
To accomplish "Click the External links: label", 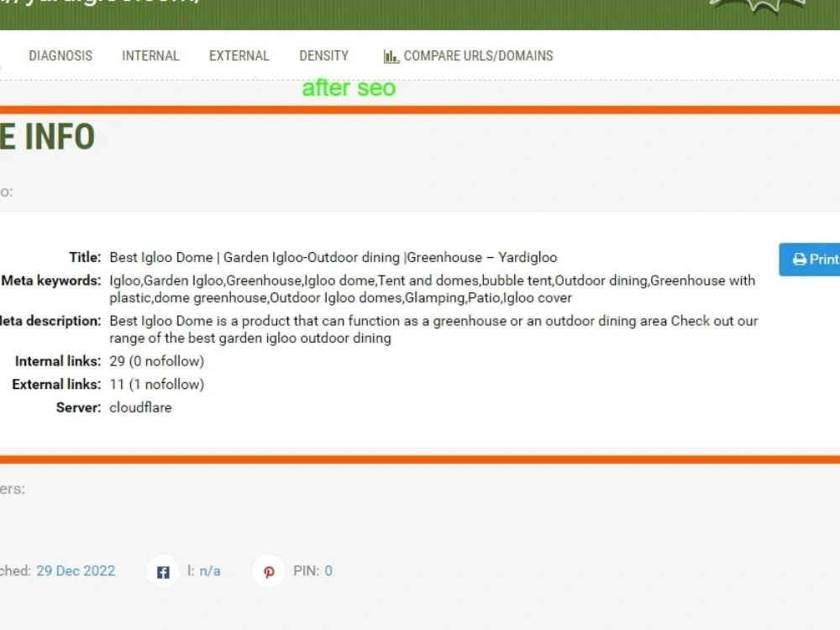I will (x=56, y=384).
